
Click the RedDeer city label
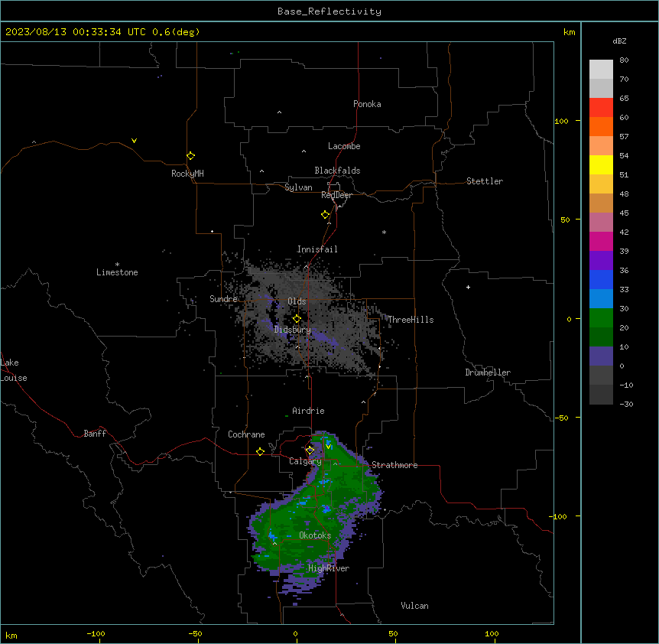point(336,195)
